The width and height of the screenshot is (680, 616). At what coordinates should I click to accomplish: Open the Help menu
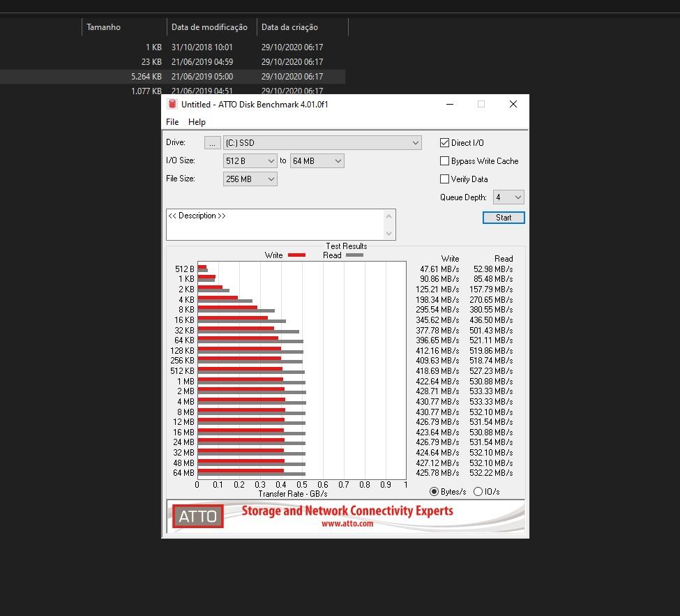(x=197, y=122)
